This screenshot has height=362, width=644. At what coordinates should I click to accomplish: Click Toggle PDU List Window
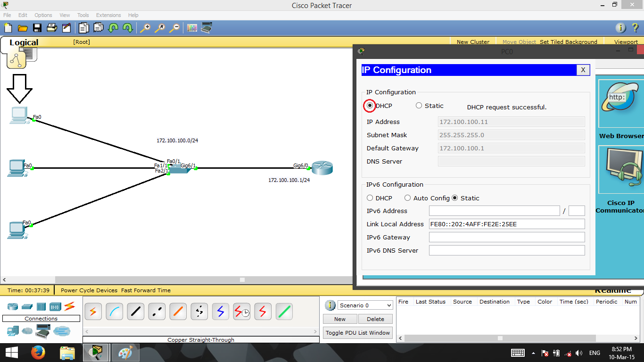[357, 332]
